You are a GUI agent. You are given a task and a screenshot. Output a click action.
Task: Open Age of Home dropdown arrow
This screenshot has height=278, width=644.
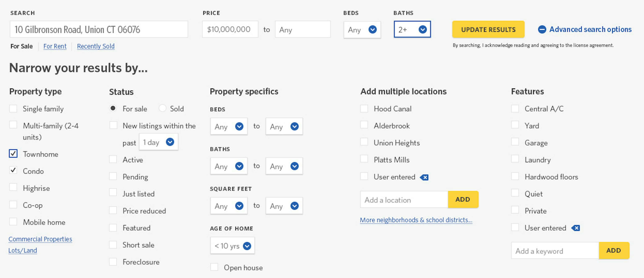click(247, 246)
